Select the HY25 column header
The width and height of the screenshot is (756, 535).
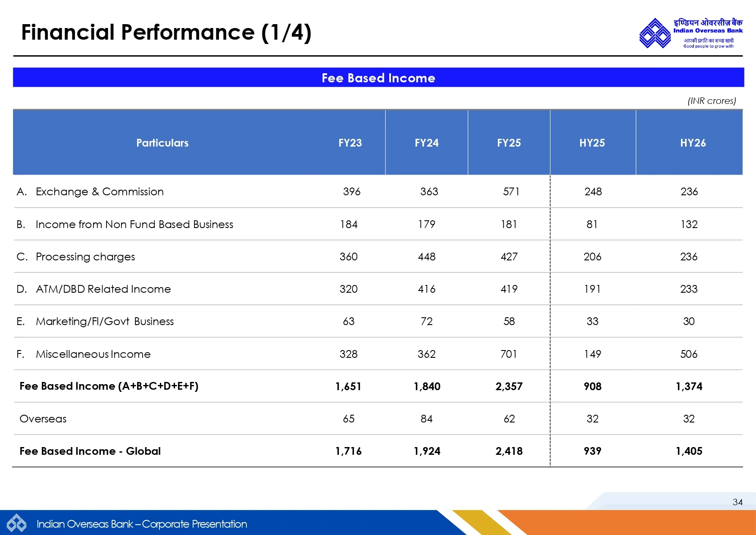(592, 143)
